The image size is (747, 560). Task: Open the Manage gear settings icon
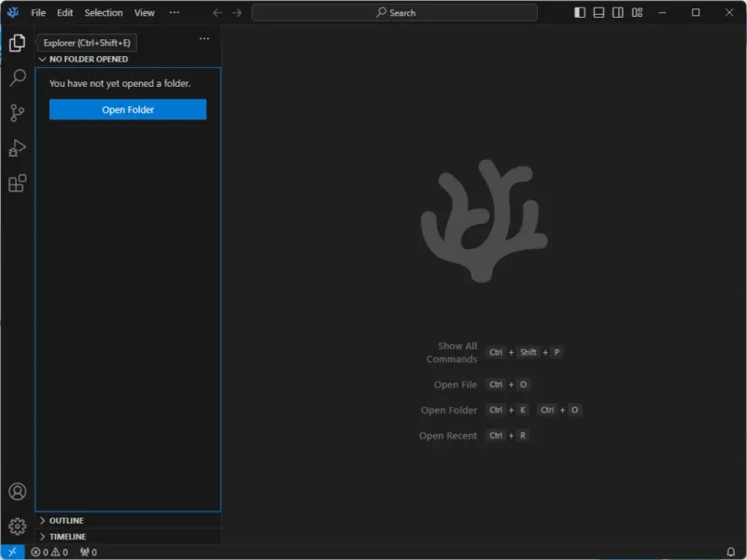pos(17,526)
